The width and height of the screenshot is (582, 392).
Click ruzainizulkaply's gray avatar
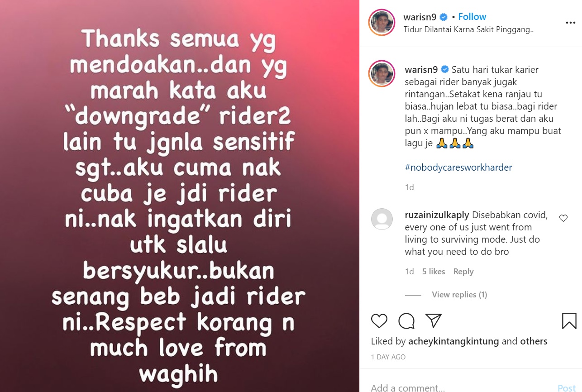click(x=382, y=219)
